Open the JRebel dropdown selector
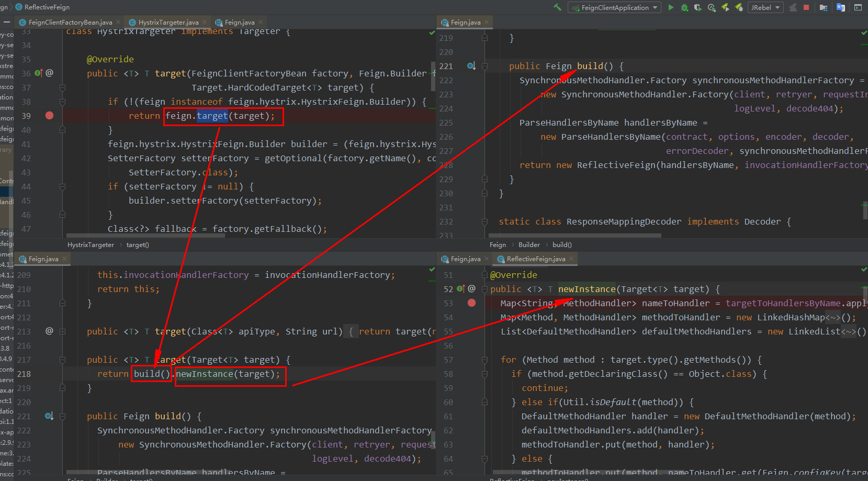This screenshot has width=868, height=481. coord(765,7)
